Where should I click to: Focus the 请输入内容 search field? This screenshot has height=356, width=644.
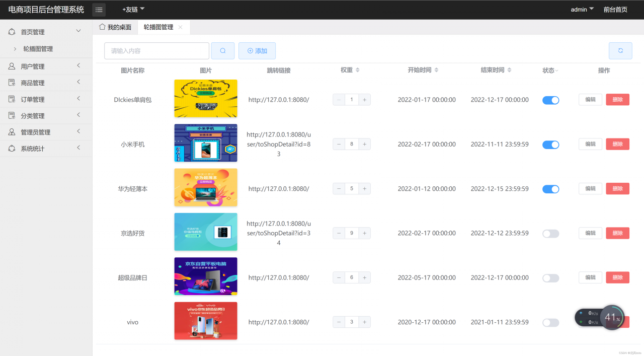156,51
